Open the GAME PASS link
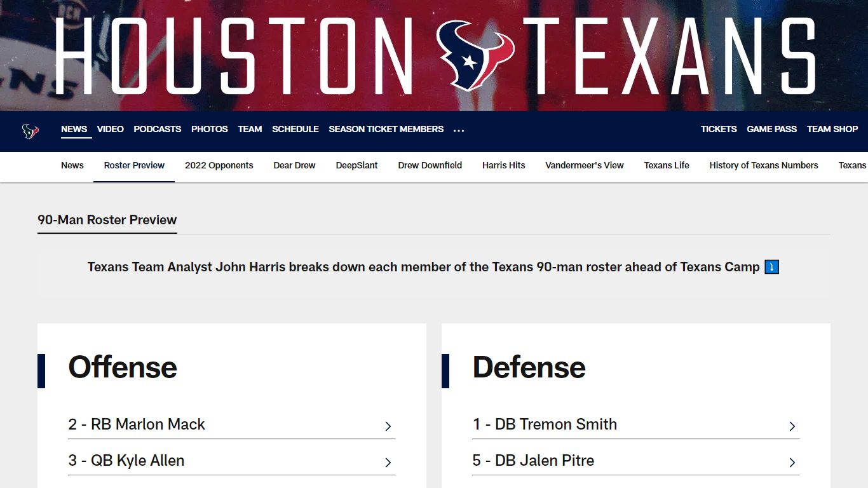The image size is (868, 488). click(771, 129)
